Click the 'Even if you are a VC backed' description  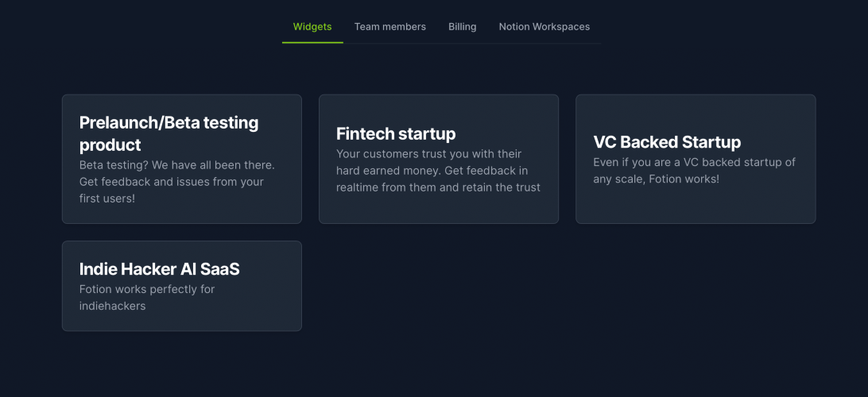coord(694,163)
